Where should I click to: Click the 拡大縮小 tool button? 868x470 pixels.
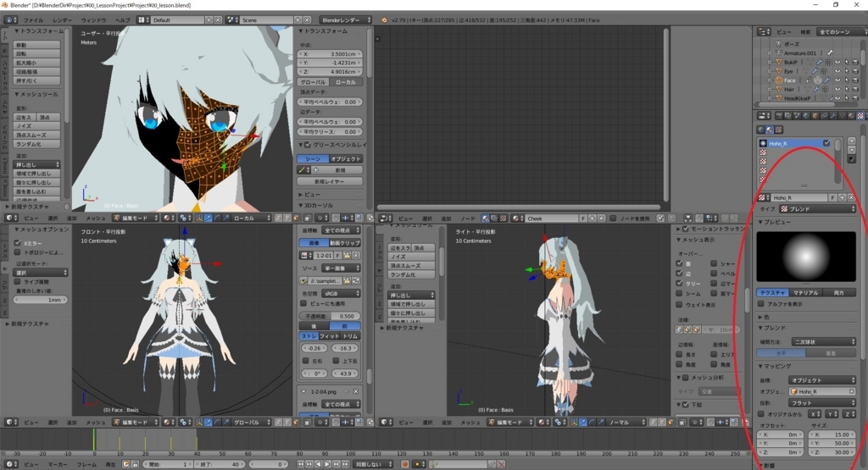[x=36, y=63]
